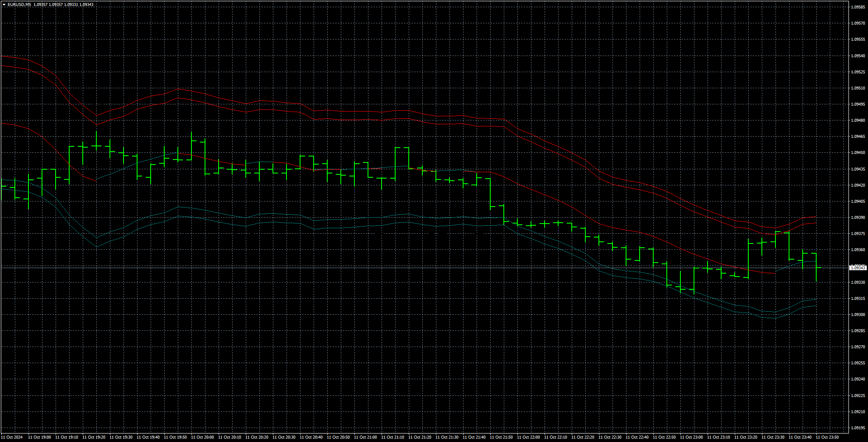Click the 1.09300 price axis label
Viewport: 868px width, 442px height.
pyautogui.click(x=858, y=315)
